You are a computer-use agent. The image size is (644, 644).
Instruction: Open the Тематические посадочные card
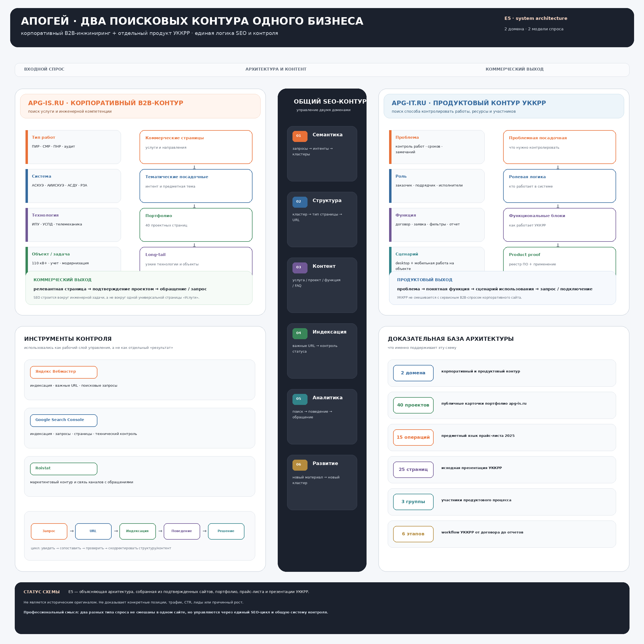point(196,186)
